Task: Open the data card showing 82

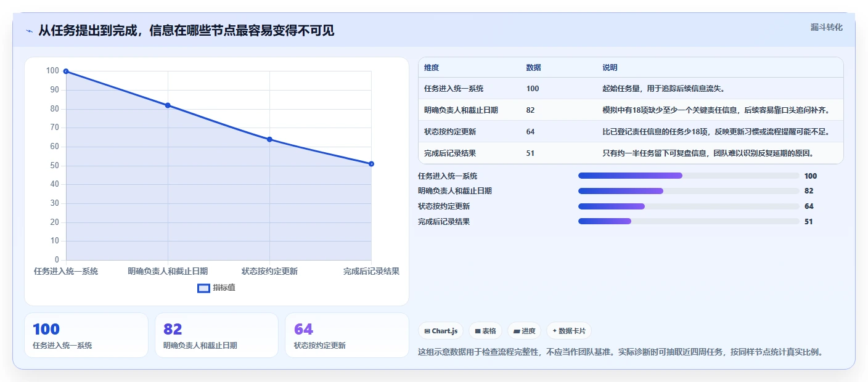Action: point(217,335)
